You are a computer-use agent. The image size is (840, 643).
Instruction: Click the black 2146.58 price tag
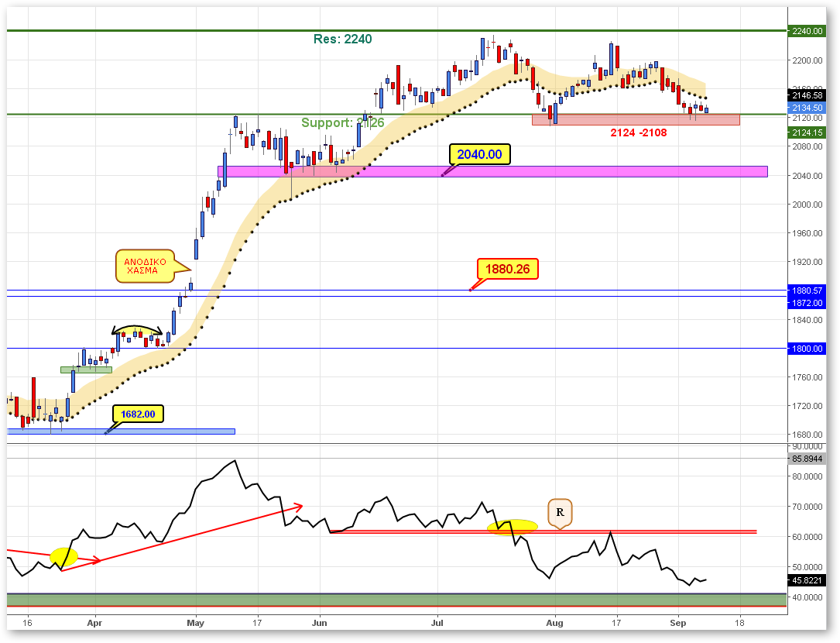pos(806,95)
